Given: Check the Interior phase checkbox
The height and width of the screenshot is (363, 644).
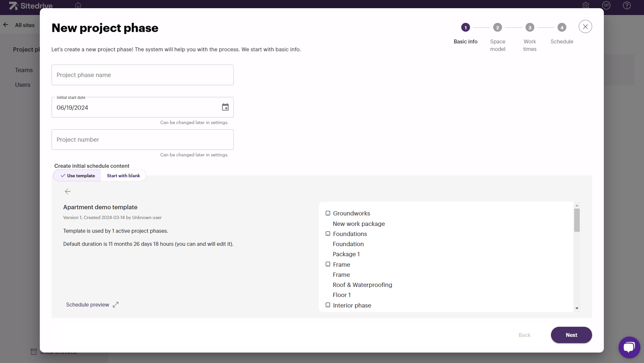Looking at the screenshot, I should [328, 305].
